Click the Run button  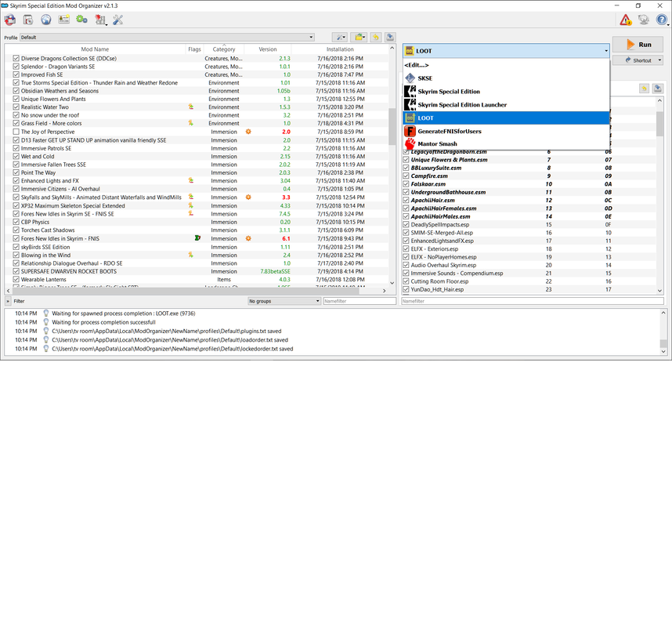638,45
